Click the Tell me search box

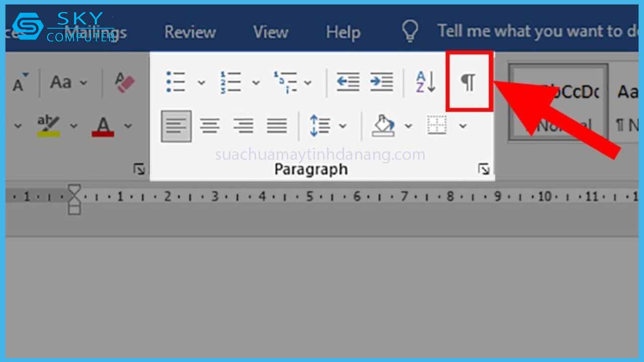533,32
